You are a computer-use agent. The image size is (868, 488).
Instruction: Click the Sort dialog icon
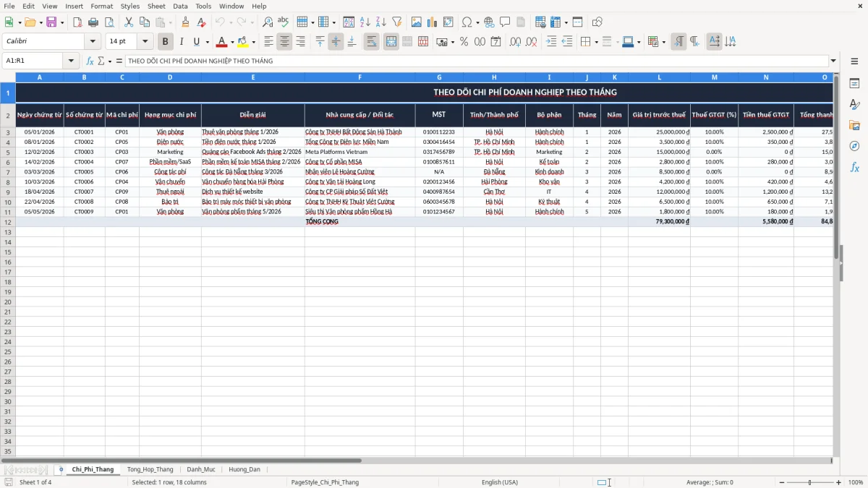[349, 22]
